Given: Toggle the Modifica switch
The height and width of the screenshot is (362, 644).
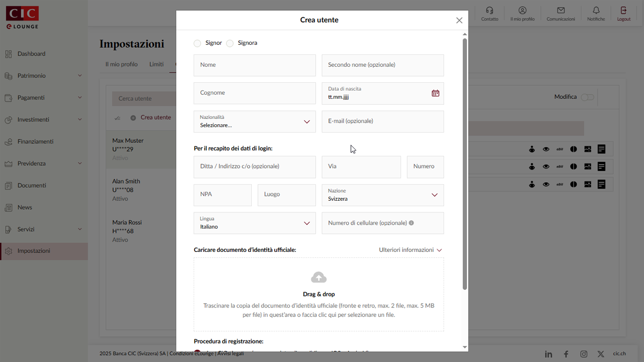Looking at the screenshot, I should coord(587,97).
